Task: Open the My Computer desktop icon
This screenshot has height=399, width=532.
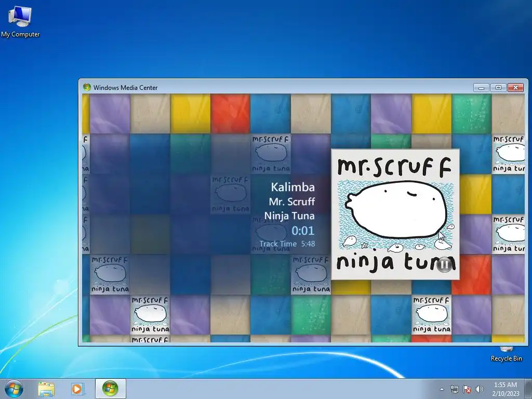Action: [x=20, y=21]
